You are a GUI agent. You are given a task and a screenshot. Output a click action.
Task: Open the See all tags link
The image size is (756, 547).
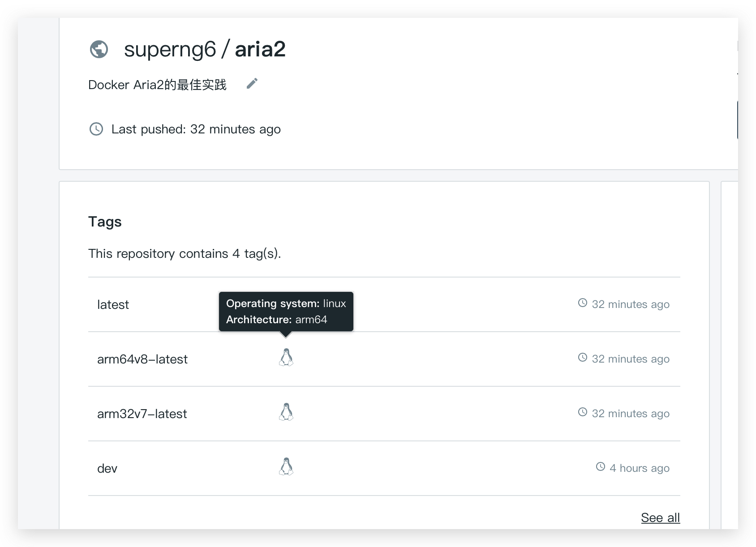point(661,518)
